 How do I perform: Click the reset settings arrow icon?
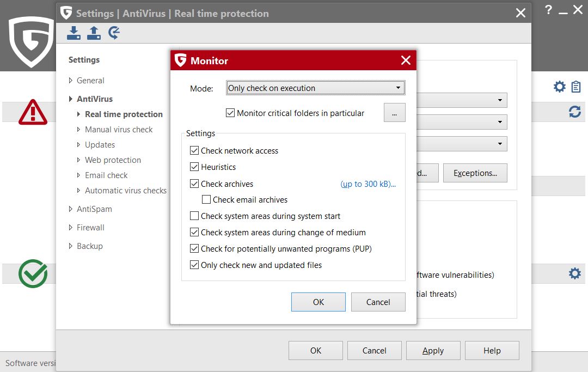114,33
